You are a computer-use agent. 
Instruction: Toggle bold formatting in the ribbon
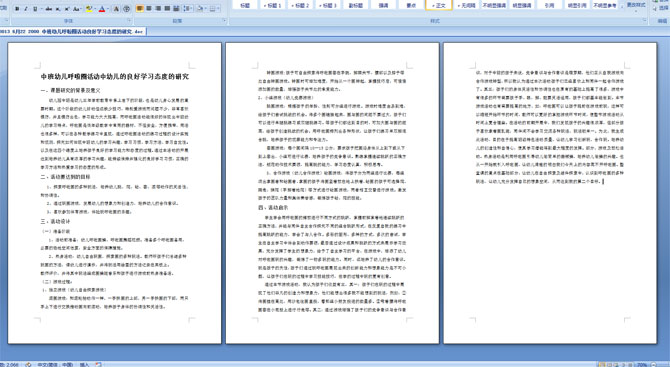pyautogui.click(x=17, y=9)
